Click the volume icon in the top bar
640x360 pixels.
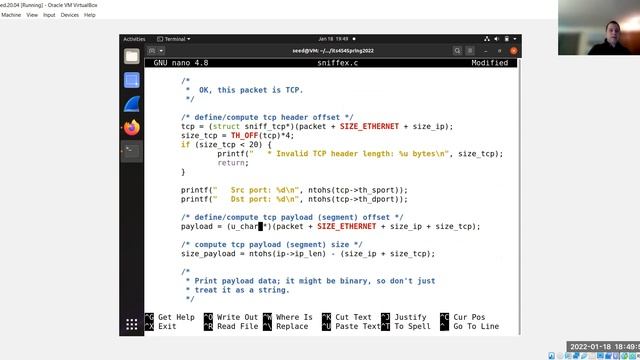[x=497, y=39]
